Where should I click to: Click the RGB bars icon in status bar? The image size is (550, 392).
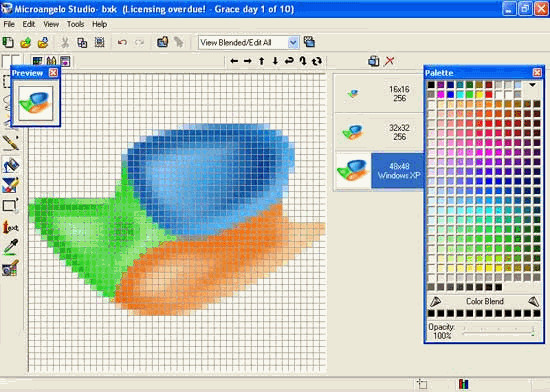click(x=463, y=384)
